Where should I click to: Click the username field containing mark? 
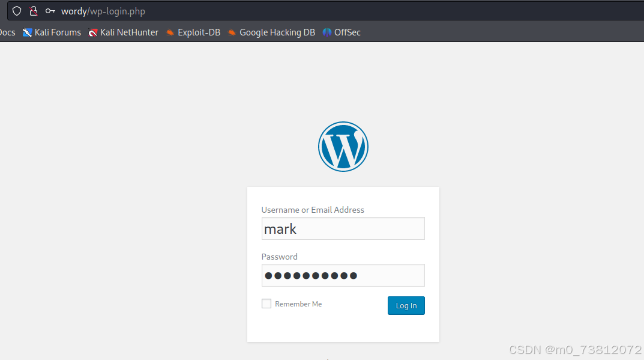[343, 228]
